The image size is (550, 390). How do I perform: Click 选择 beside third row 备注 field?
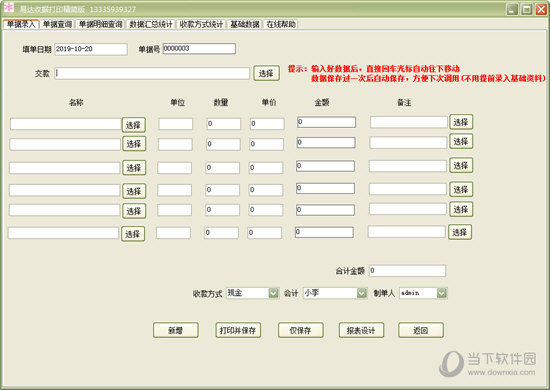coord(461,165)
